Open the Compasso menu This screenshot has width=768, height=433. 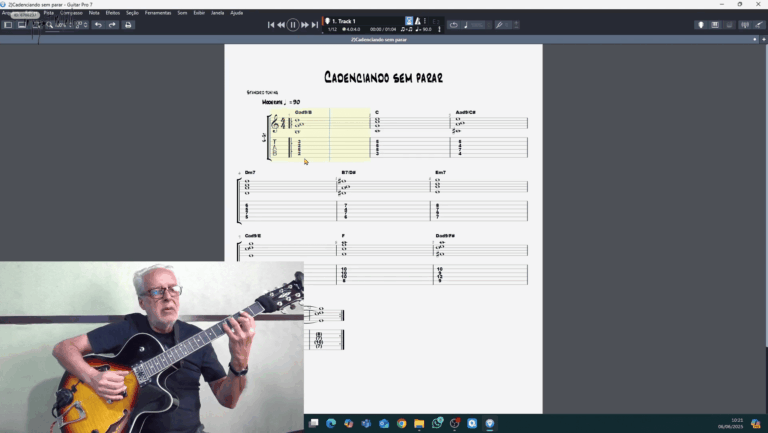point(71,13)
